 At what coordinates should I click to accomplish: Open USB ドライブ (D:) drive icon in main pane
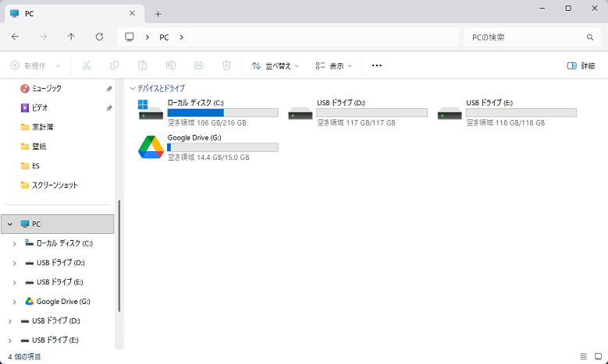(x=300, y=113)
